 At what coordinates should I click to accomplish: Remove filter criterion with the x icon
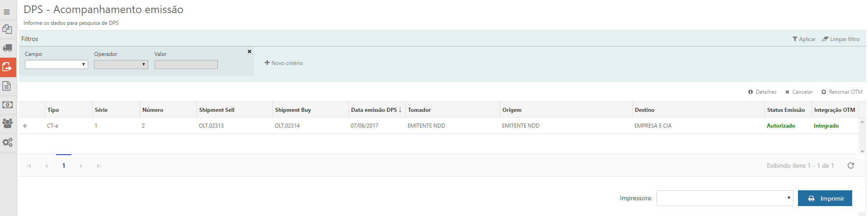tap(249, 51)
